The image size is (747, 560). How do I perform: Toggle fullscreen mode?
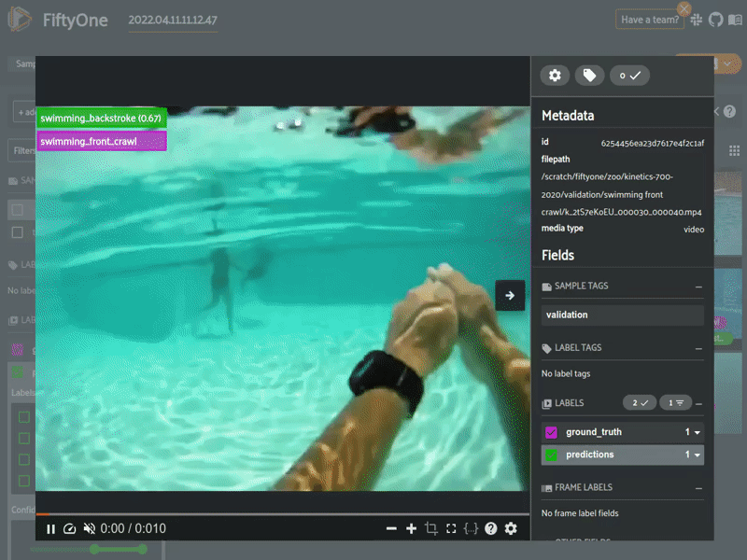coord(451,528)
